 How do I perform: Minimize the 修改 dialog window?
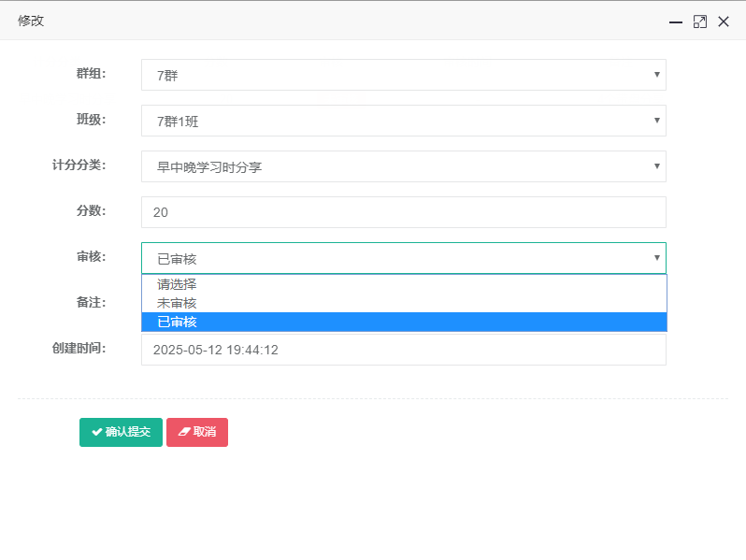[675, 22]
